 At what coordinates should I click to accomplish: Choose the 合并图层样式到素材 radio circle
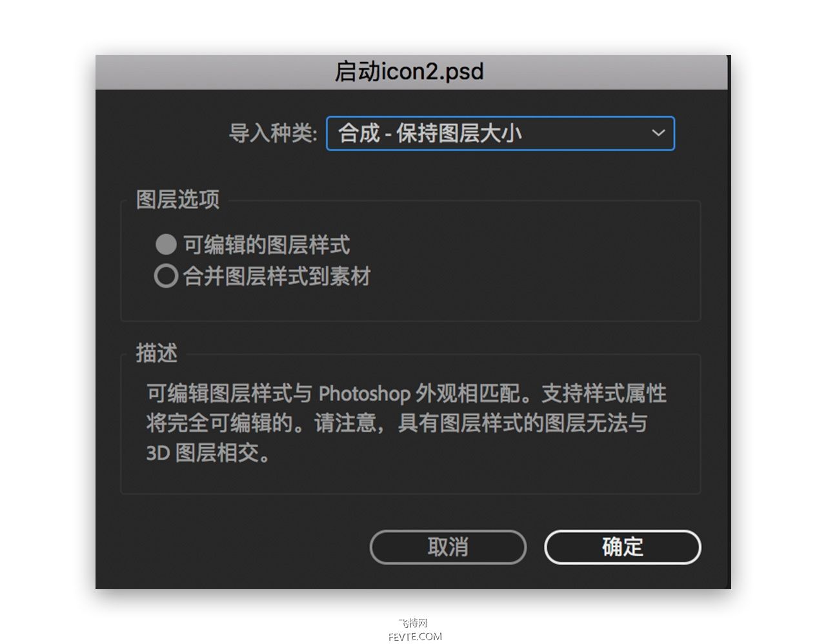tap(166, 276)
